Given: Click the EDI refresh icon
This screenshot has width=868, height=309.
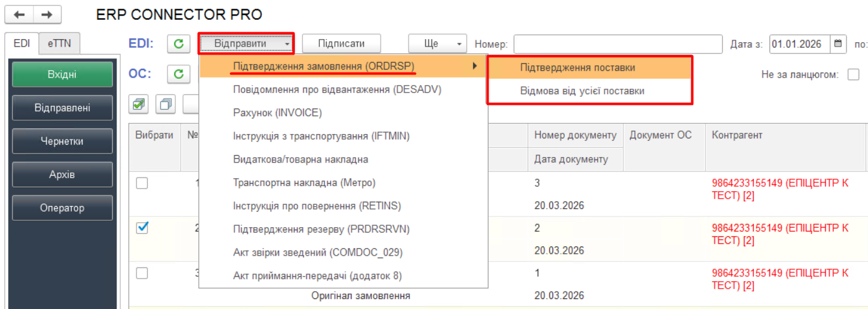Looking at the screenshot, I should (x=179, y=44).
